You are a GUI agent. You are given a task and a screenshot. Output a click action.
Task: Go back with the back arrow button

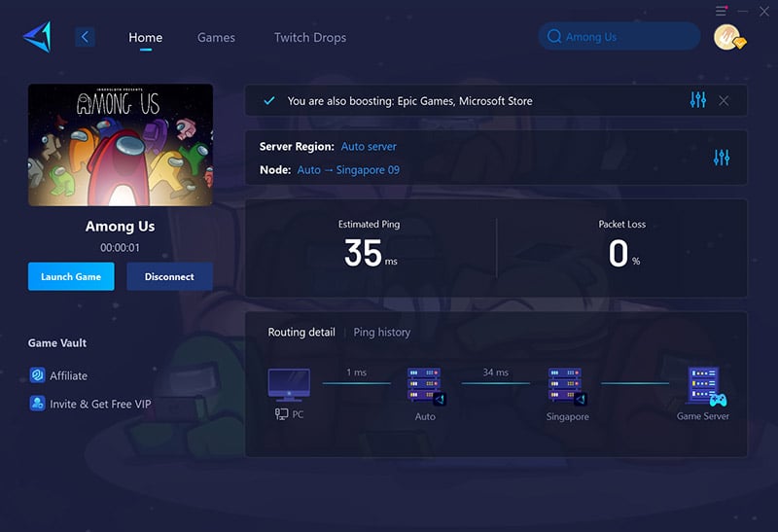85,37
